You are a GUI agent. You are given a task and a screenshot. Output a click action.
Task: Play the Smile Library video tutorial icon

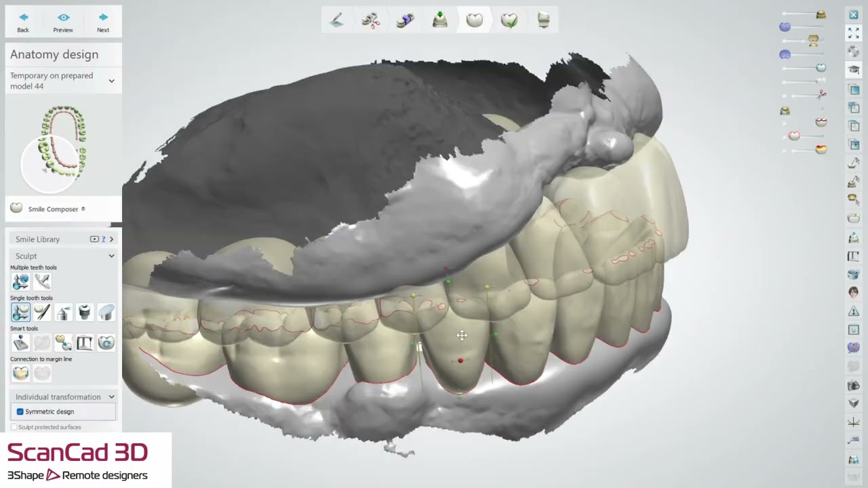(94, 239)
